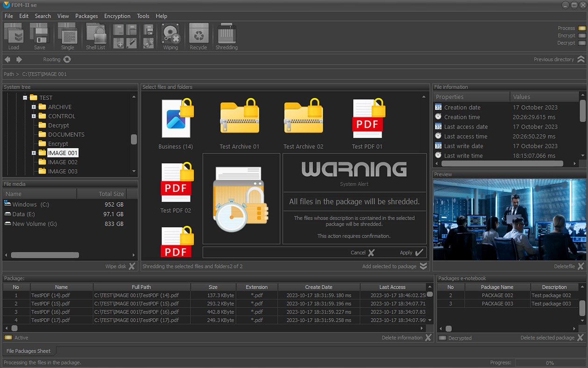Click the Wiping hard disk icon

171,34
